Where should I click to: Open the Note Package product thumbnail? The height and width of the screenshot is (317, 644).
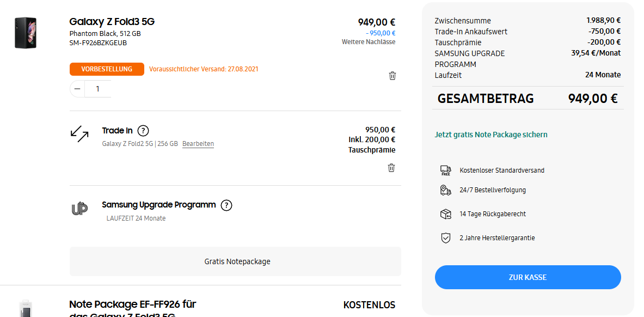26,308
